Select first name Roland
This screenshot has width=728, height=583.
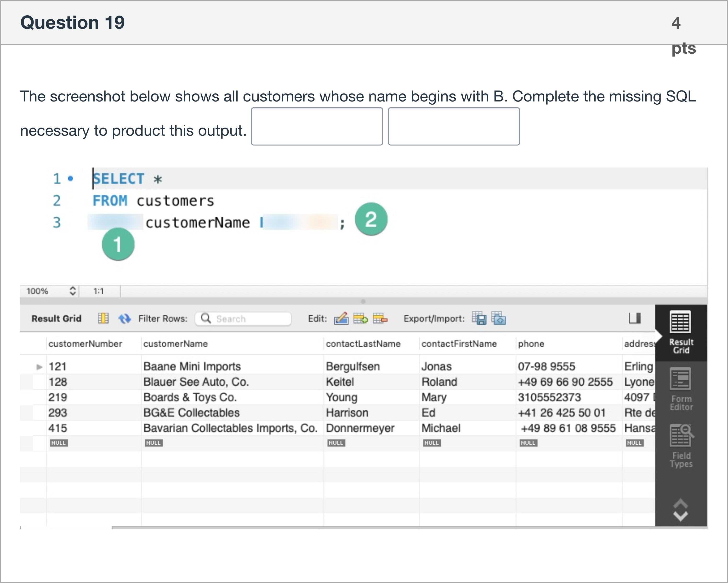click(439, 382)
